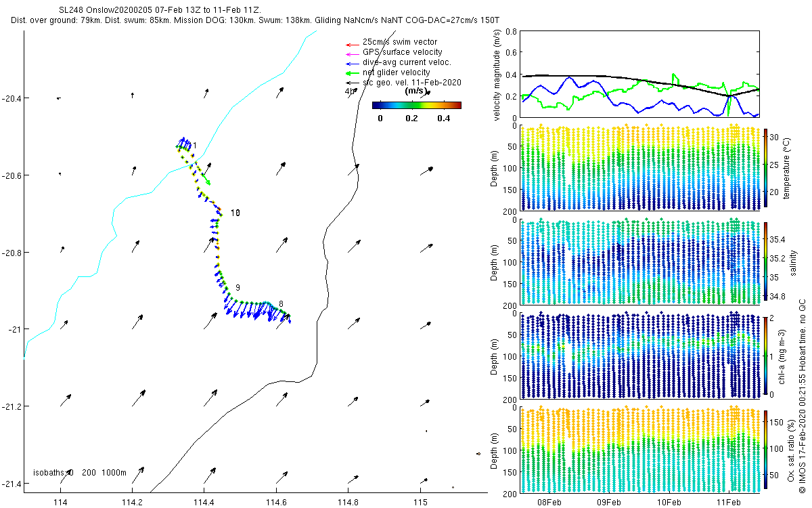This screenshot has width=812, height=508.
Task: Click longitude tick 114.4 on map
Action: (204, 502)
